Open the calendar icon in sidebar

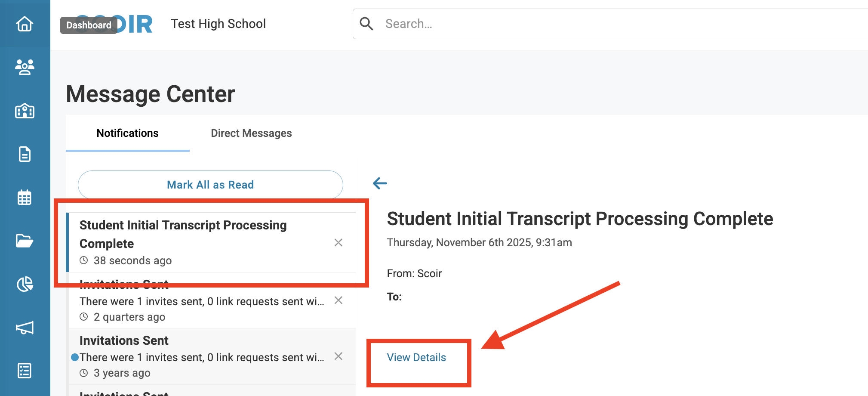[25, 198]
